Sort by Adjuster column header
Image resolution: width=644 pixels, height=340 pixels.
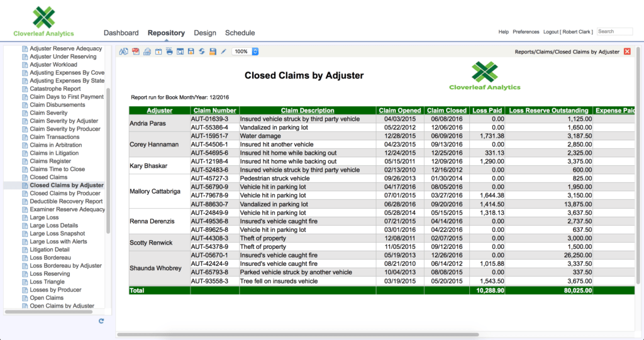[x=159, y=111]
